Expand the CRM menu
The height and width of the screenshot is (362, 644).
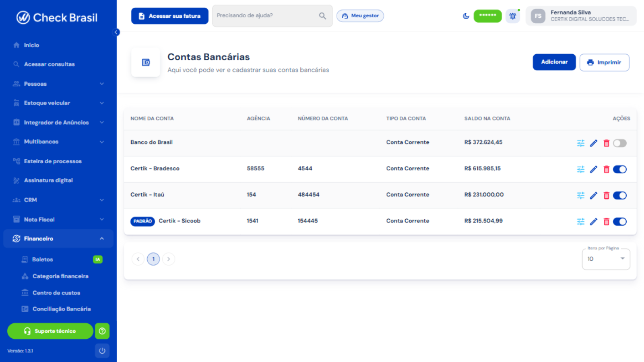(58, 200)
